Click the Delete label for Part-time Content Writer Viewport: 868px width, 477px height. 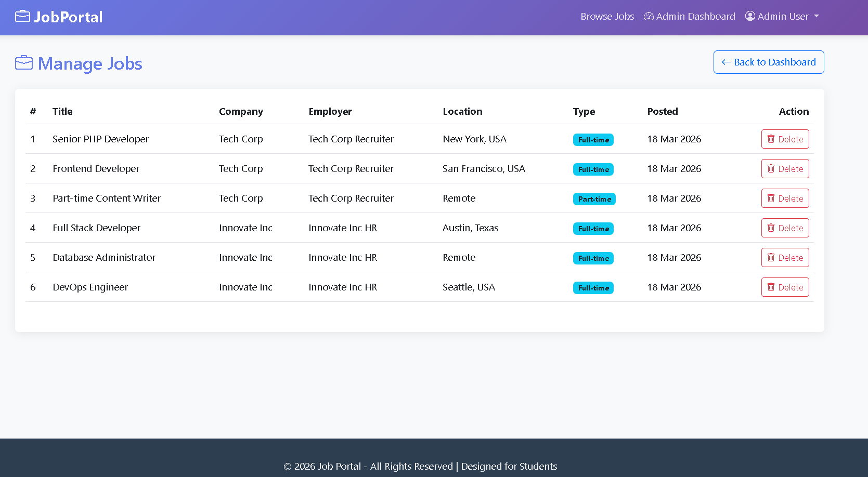791,198
